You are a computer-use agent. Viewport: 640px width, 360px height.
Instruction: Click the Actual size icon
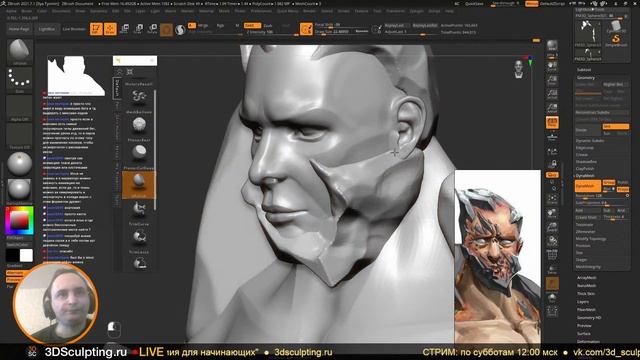click(552, 94)
